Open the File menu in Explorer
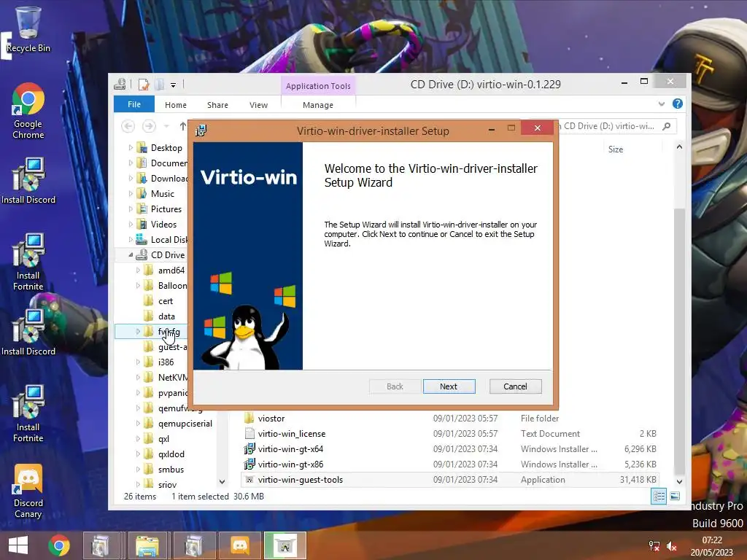The image size is (747, 560). [134, 104]
